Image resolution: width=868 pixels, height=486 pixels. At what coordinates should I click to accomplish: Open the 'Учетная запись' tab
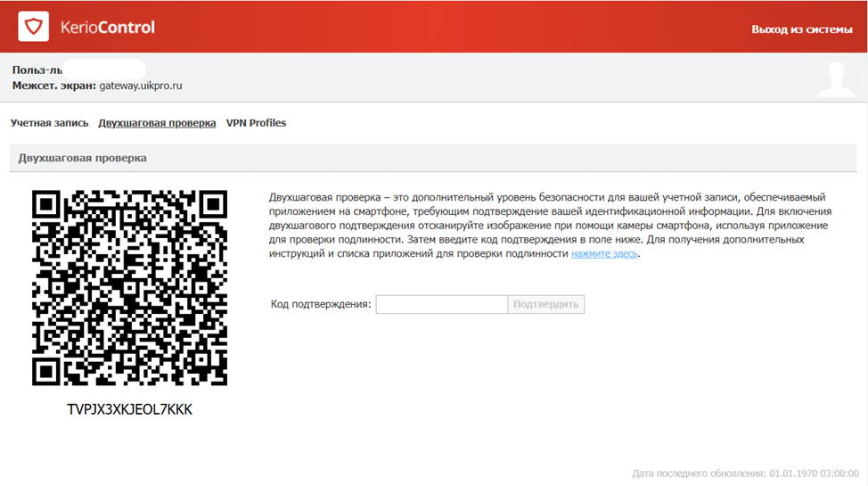[x=50, y=123]
